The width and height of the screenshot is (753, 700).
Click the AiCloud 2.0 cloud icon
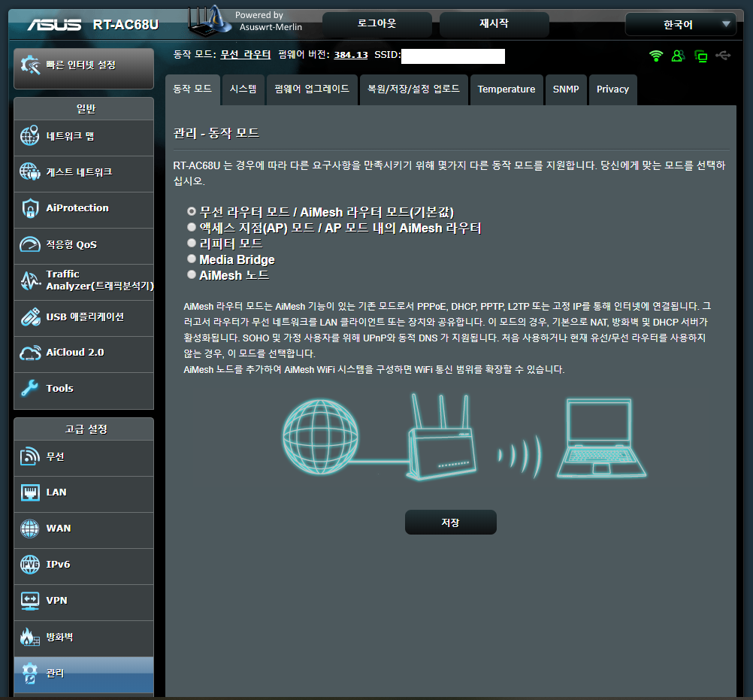30,353
